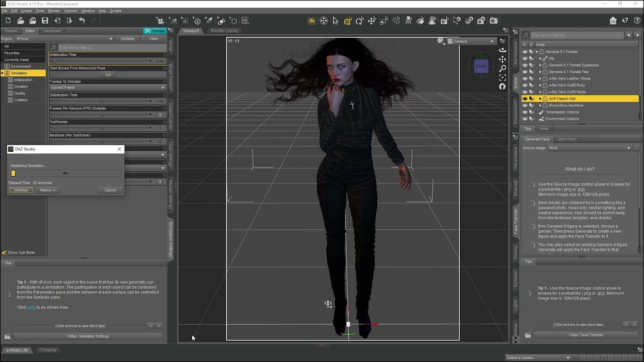Click the Export file toolbar icon
The height and width of the screenshot is (362, 644).
click(x=69, y=21)
